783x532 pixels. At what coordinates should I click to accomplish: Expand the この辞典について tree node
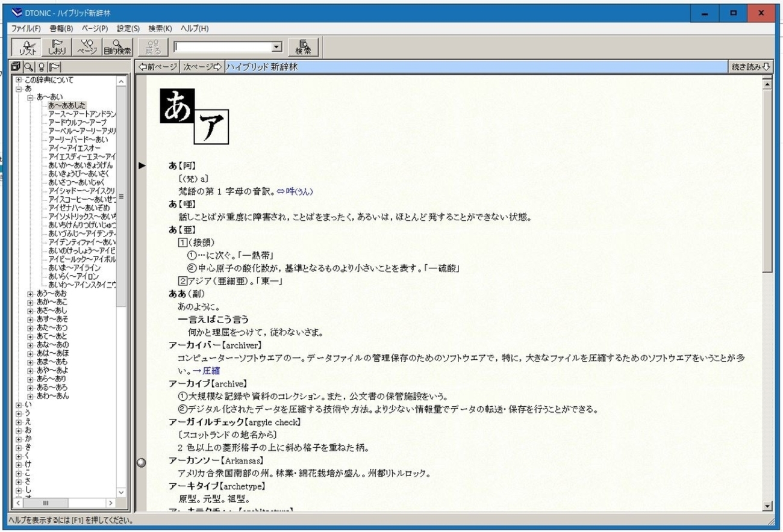click(19, 80)
